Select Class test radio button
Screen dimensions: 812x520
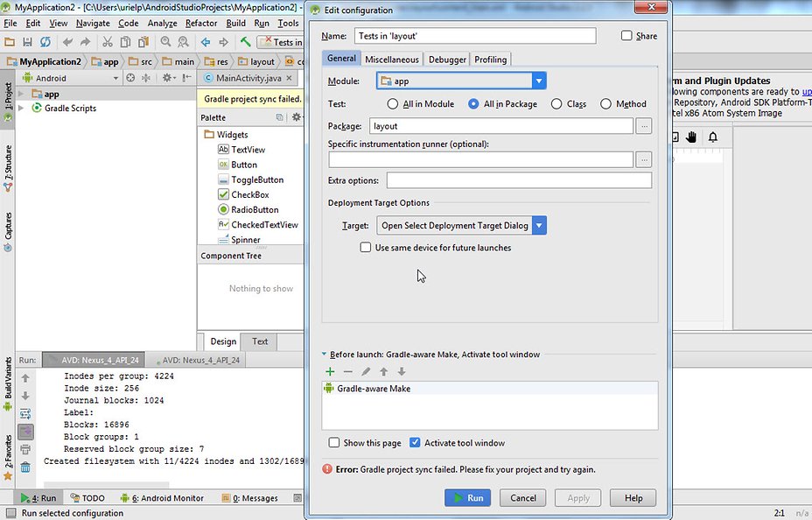tap(556, 103)
